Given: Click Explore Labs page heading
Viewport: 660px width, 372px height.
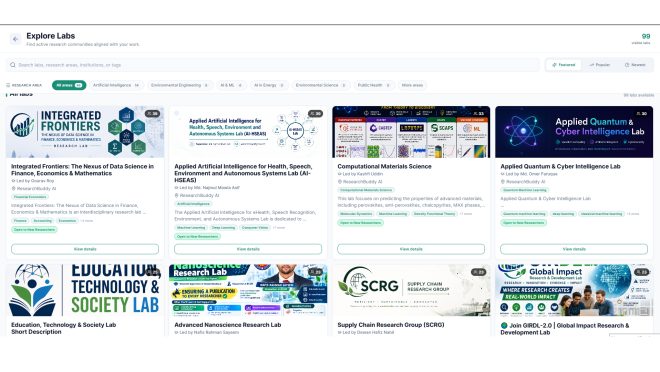Looking at the screenshot, I should click(x=51, y=36).
